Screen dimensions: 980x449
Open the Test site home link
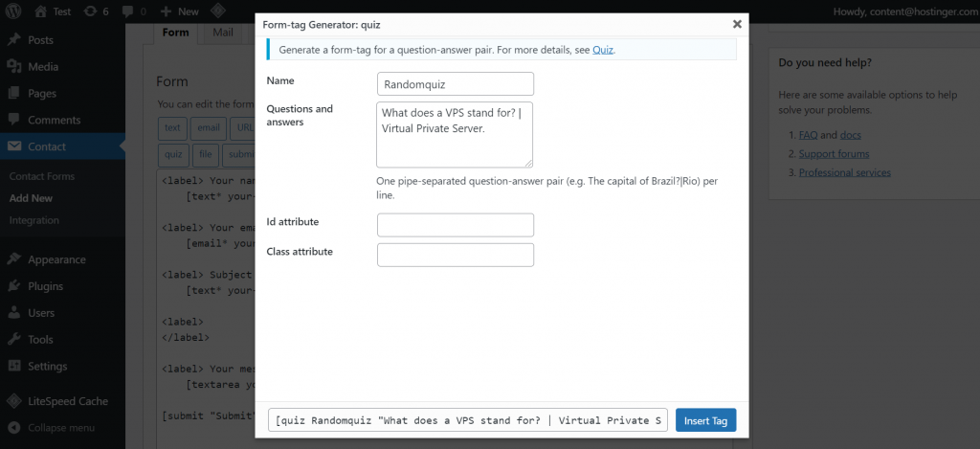tap(53, 11)
